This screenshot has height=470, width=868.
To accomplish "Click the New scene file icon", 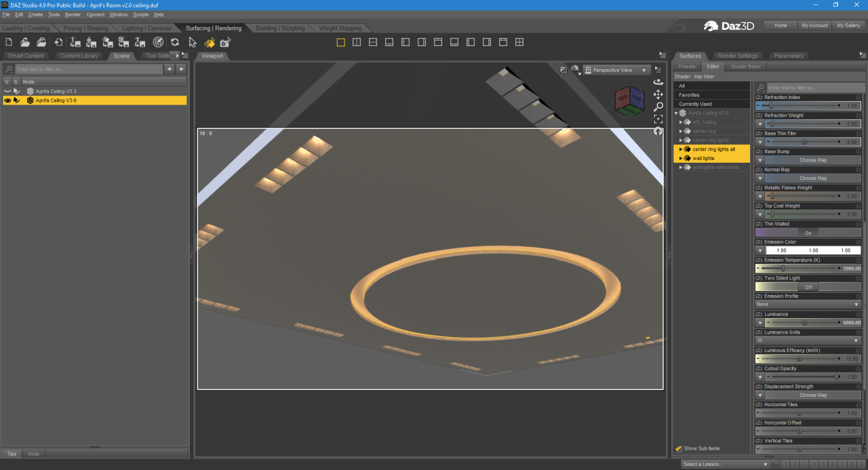I will [9, 42].
